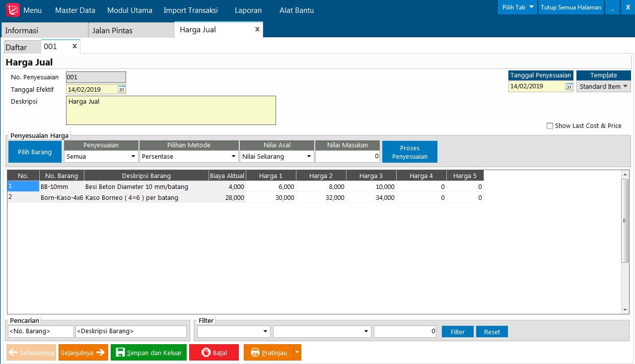
Task: Open the Pratinjau arrow dropdown
Action: click(x=297, y=353)
